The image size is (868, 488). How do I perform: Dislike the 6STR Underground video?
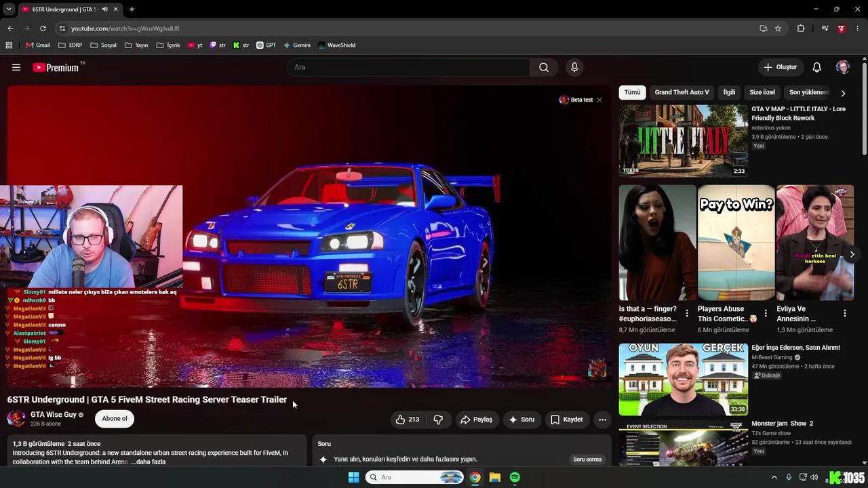click(x=438, y=420)
